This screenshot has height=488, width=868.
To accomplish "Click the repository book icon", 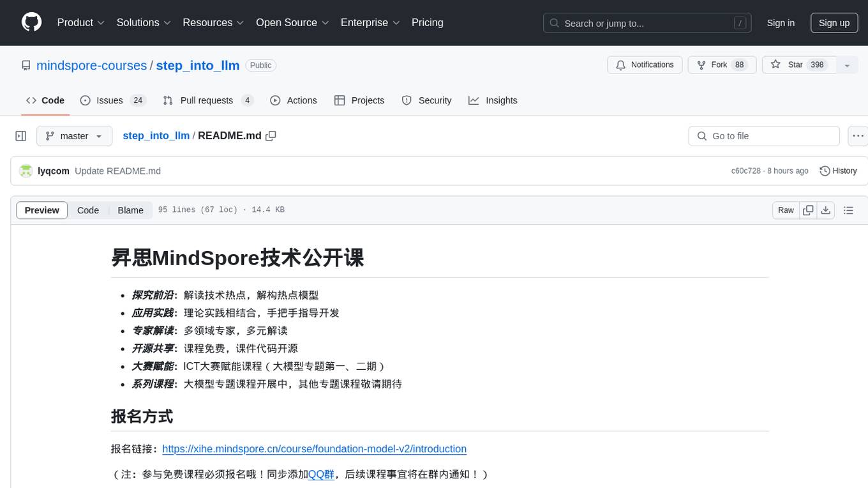I will [x=26, y=65].
